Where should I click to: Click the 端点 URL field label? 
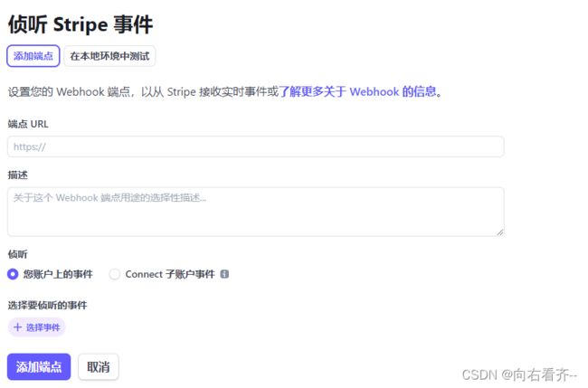click(x=28, y=124)
